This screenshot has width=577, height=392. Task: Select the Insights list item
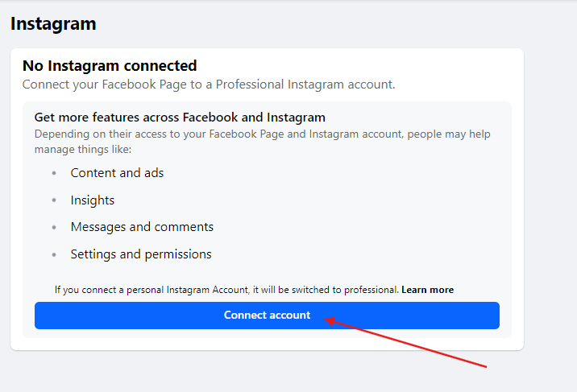click(x=93, y=200)
